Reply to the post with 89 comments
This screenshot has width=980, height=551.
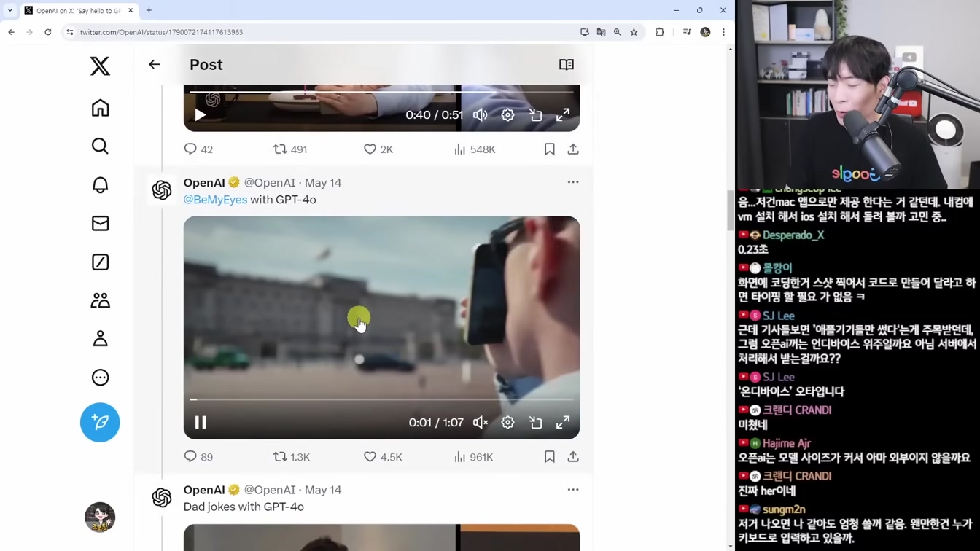click(x=198, y=457)
